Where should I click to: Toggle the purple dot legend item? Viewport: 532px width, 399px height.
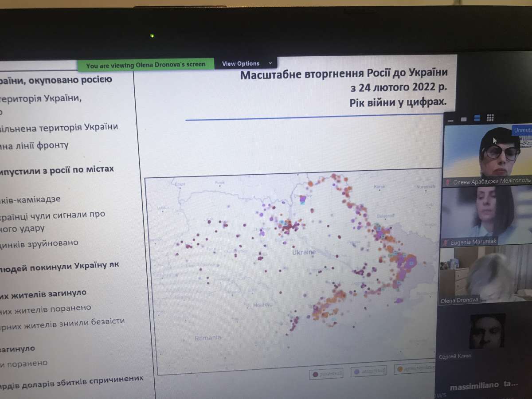[369, 370]
